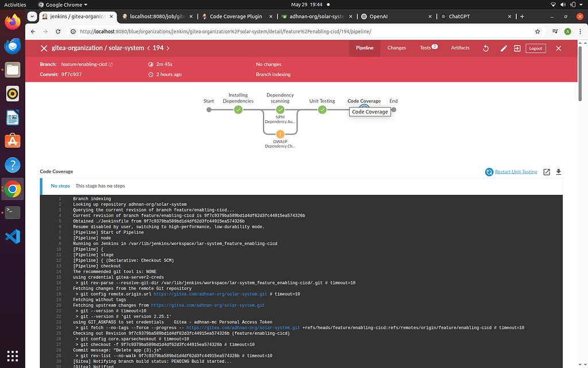Click the rerun pipeline icon in header
588x368 pixels.
coord(486,48)
